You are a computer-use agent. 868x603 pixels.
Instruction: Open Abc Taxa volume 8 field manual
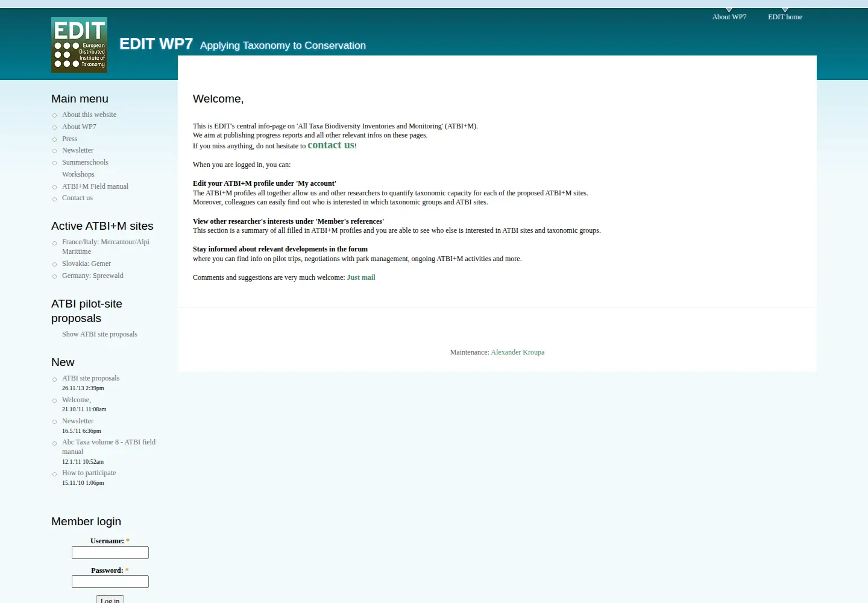coord(108,447)
